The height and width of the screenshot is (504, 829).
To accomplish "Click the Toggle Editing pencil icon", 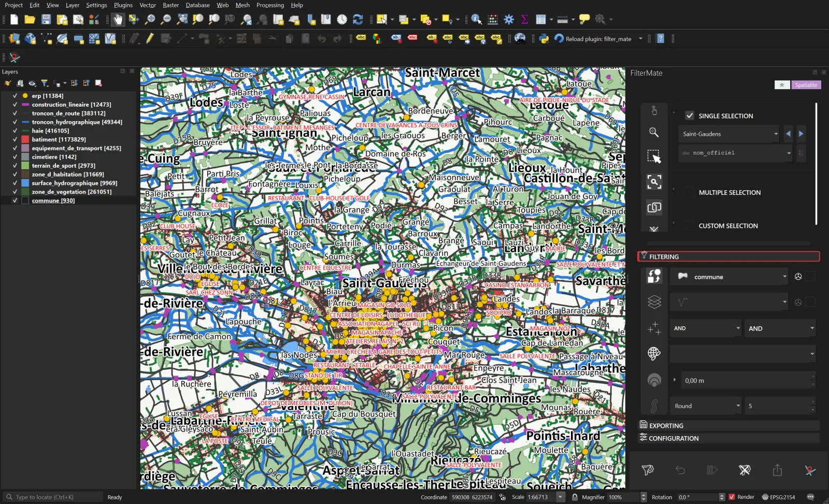I will [x=150, y=38].
